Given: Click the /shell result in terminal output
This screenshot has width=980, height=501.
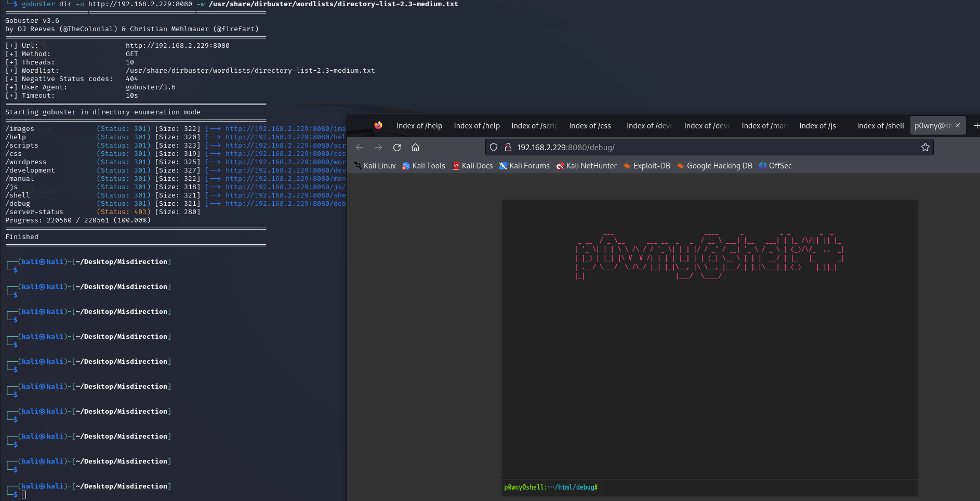Looking at the screenshot, I should (x=18, y=195).
